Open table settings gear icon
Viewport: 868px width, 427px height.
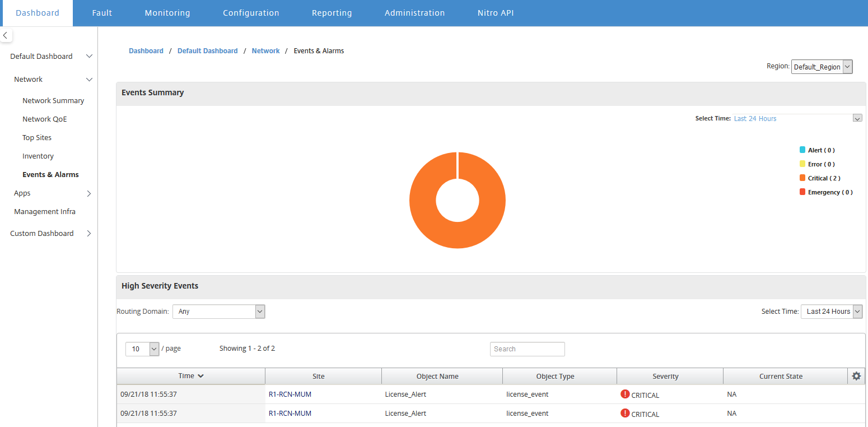pyautogui.click(x=856, y=376)
